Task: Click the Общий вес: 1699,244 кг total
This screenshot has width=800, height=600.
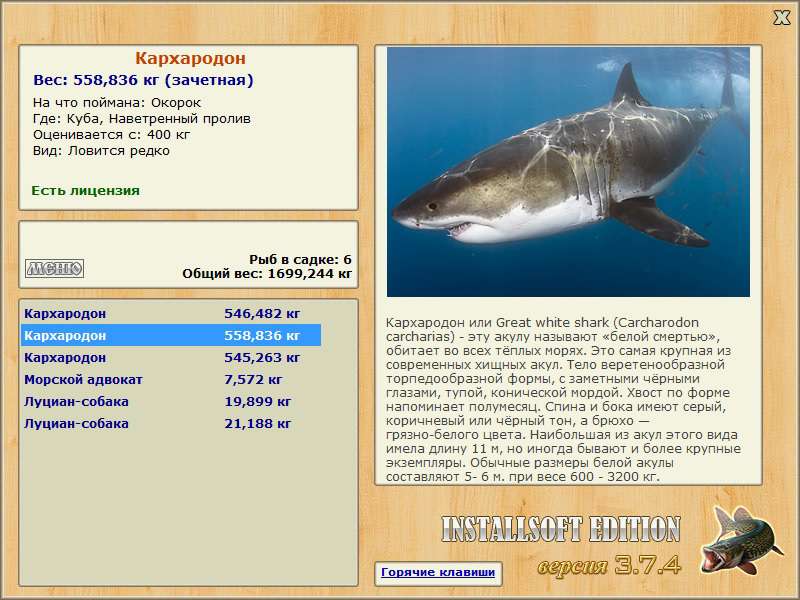Action: (x=267, y=273)
